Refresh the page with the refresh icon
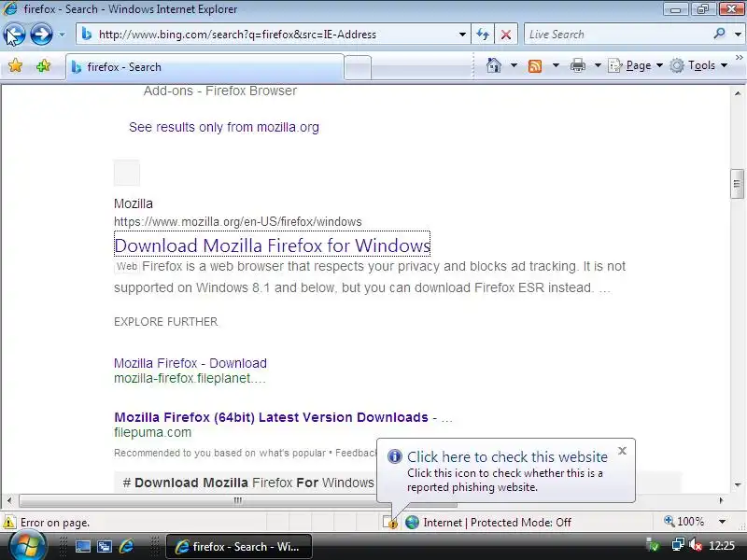747x560 pixels. [483, 35]
